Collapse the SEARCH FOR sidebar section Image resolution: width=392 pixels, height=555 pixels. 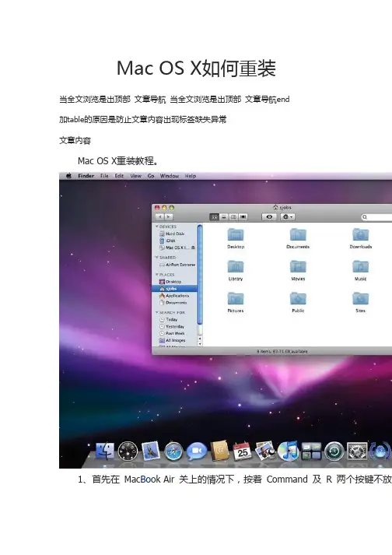pyautogui.click(x=157, y=313)
